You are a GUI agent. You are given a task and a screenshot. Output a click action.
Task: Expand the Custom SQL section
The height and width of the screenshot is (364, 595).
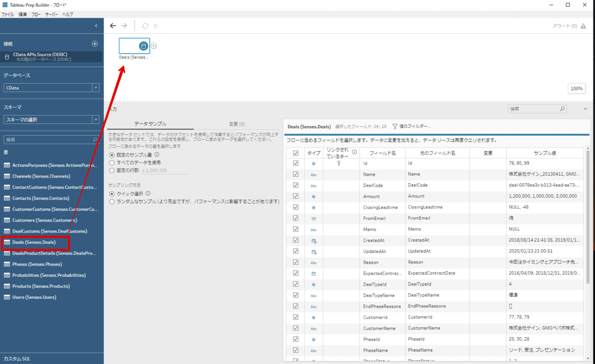[x=17, y=359]
